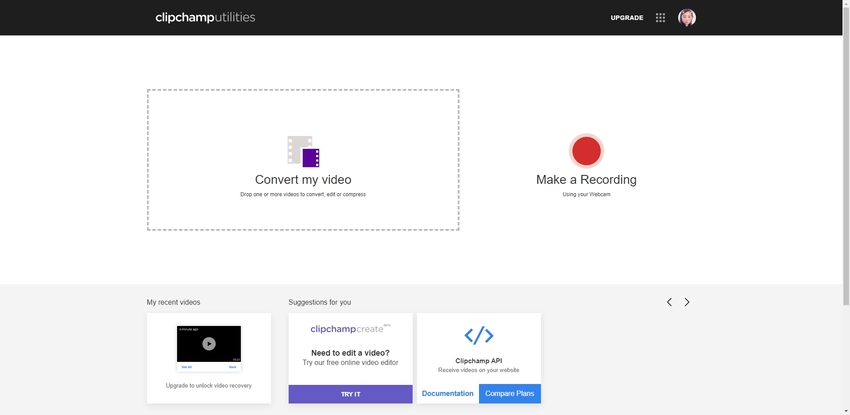The width and height of the screenshot is (850, 415).
Task: Go to previous suggestions with left arrow
Action: [x=669, y=302]
